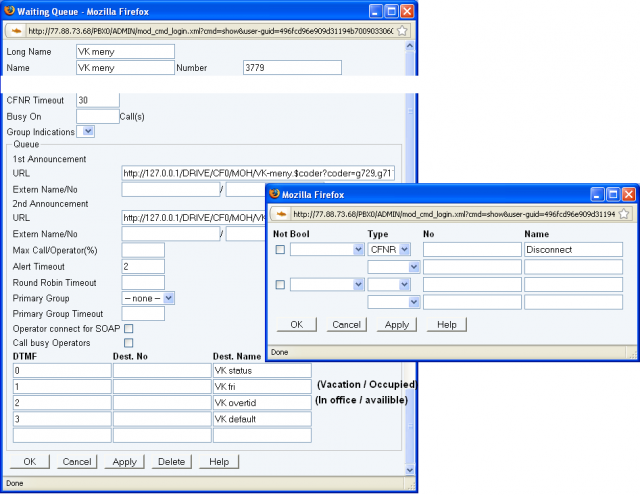Image resolution: width=640 pixels, height=496 pixels.
Task: Click the No field in the CFNR row
Action: [x=472, y=249]
